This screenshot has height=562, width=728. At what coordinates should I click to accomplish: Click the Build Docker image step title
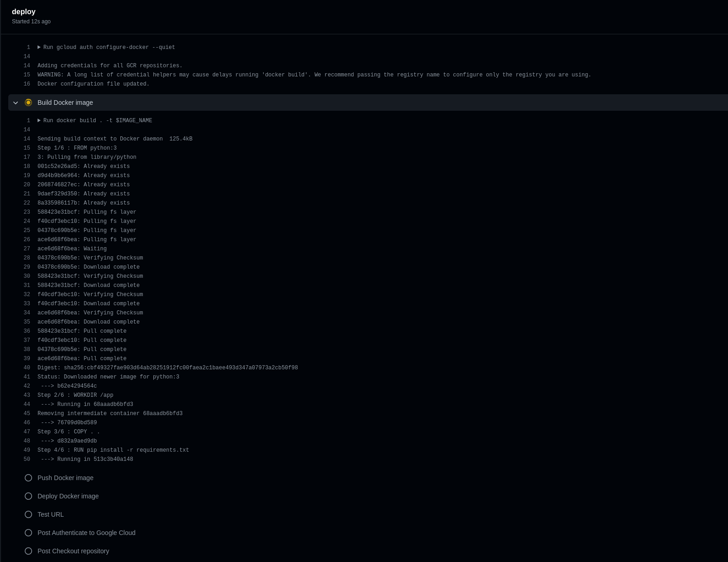tap(65, 103)
